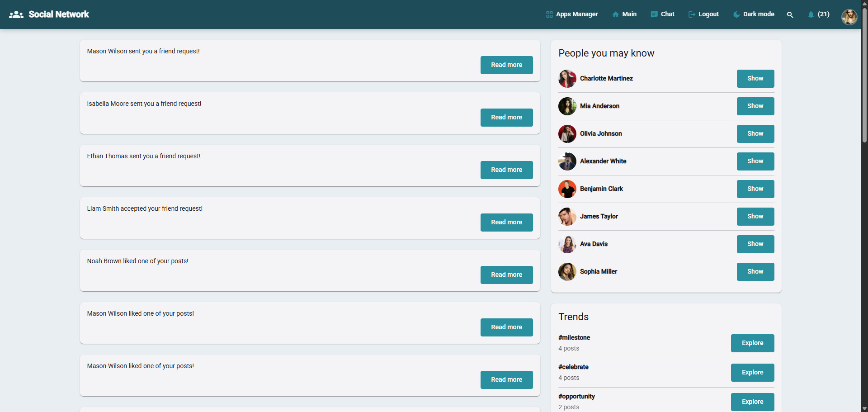Click the Logout arrow icon
The image size is (868, 412).
click(x=692, y=14)
